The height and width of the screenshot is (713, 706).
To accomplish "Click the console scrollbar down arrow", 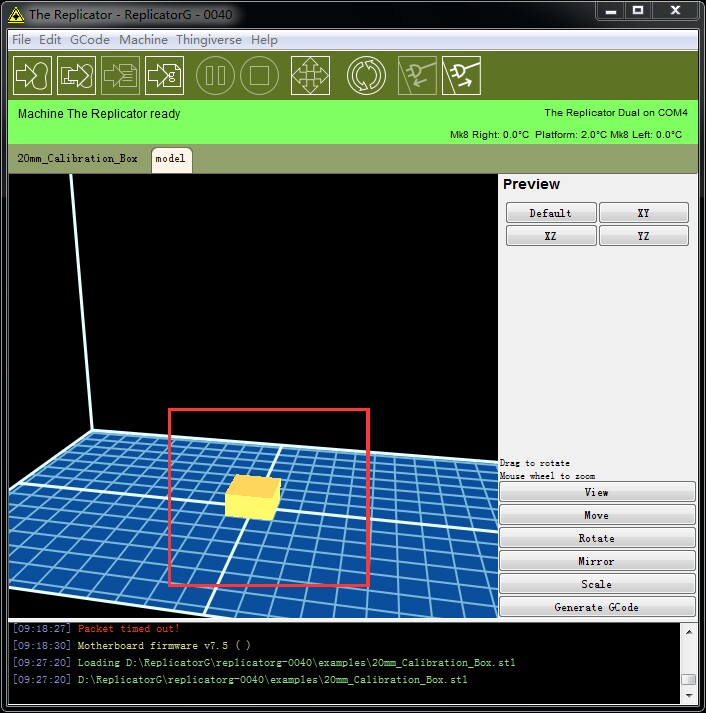I will (x=689, y=695).
